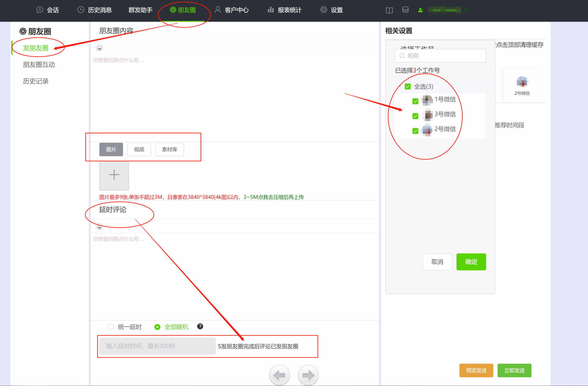Open the book-shaped icon in top bar
Viewport: 588px width, 386px height.
pyautogui.click(x=389, y=10)
